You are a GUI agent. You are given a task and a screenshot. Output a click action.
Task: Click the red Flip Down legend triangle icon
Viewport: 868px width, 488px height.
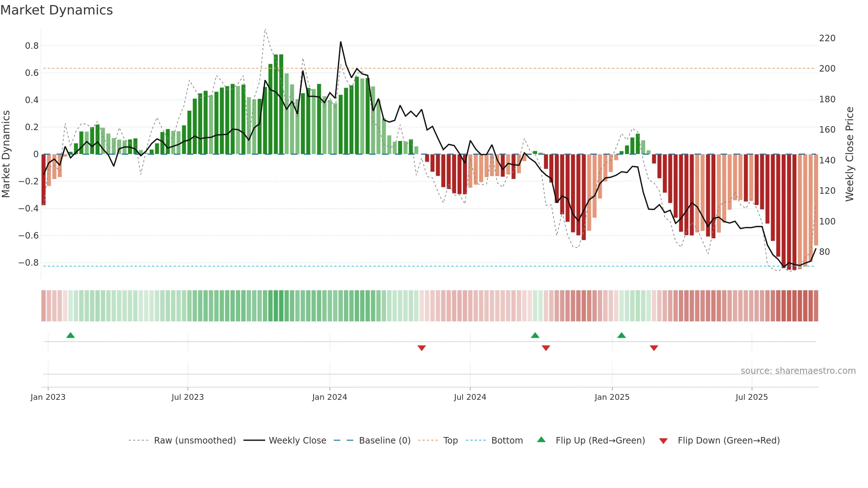(663, 441)
